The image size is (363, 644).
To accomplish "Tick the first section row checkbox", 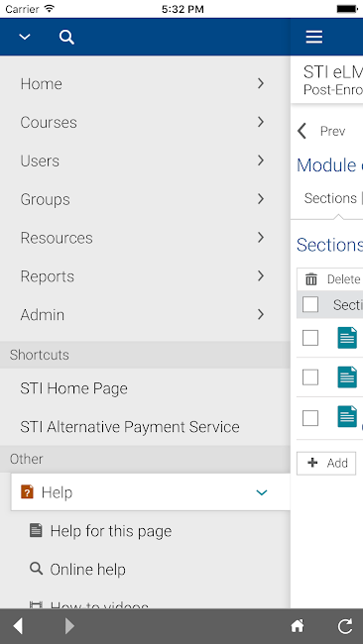I will click(310, 338).
